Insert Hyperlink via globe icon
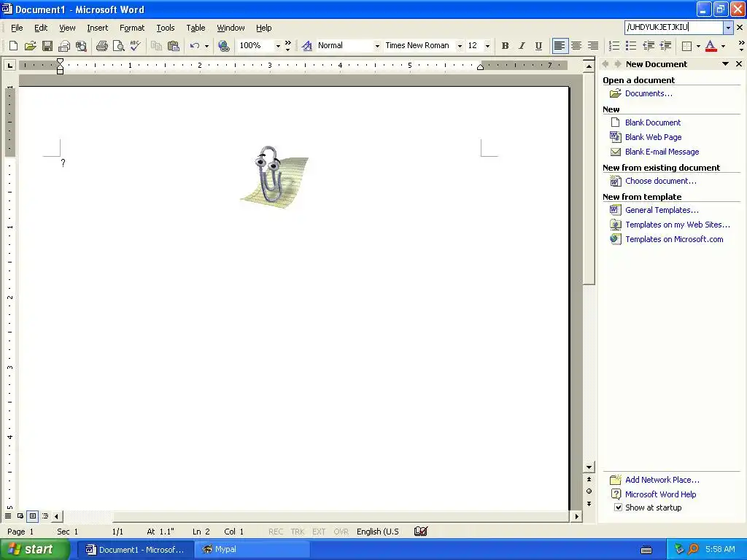 point(223,46)
